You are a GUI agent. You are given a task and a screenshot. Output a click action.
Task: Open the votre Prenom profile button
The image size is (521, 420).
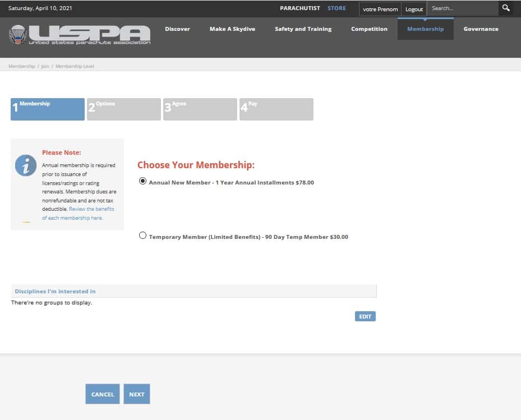pos(380,10)
